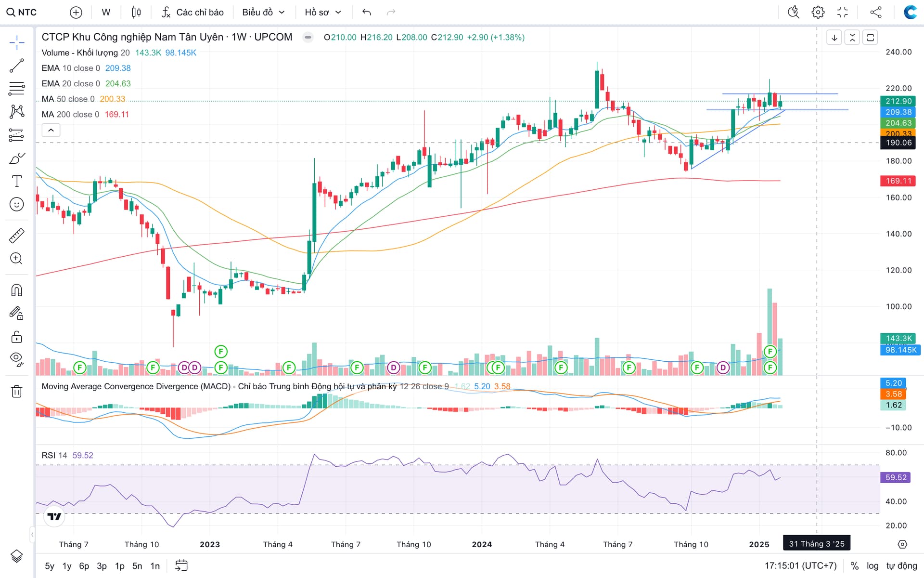
Task: Click the 212.90 current price label
Action: point(898,101)
